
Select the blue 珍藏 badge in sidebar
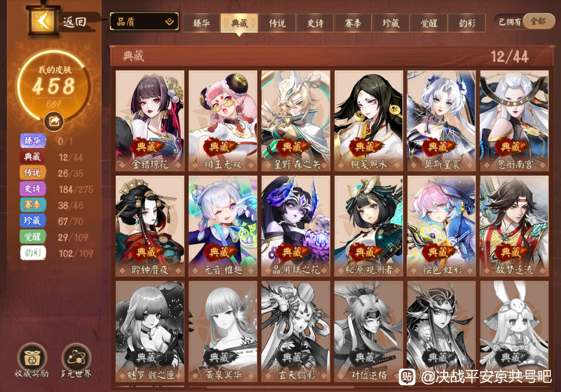(32, 221)
